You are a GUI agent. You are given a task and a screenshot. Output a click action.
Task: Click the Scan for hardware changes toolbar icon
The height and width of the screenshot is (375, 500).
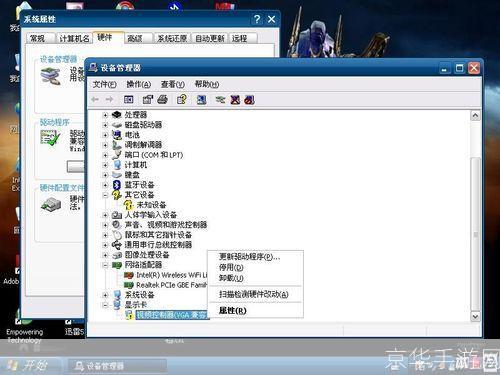[x=201, y=99]
